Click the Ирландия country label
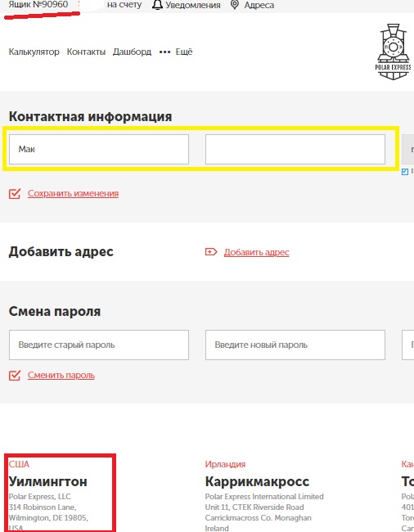This screenshot has height=532, width=414. [x=225, y=464]
